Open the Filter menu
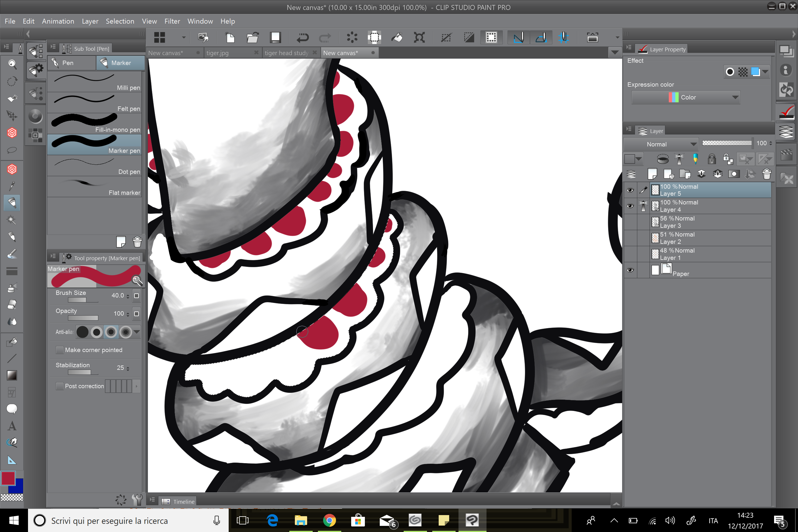The image size is (798, 532). click(172, 21)
